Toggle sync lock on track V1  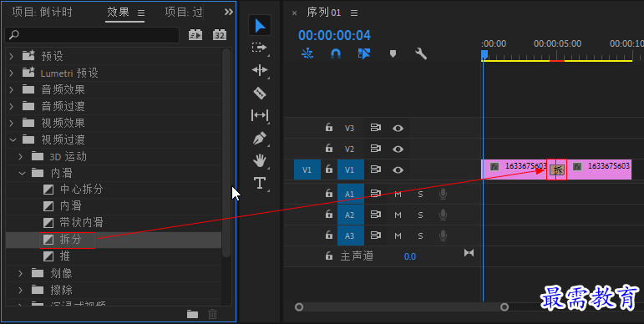pos(375,170)
